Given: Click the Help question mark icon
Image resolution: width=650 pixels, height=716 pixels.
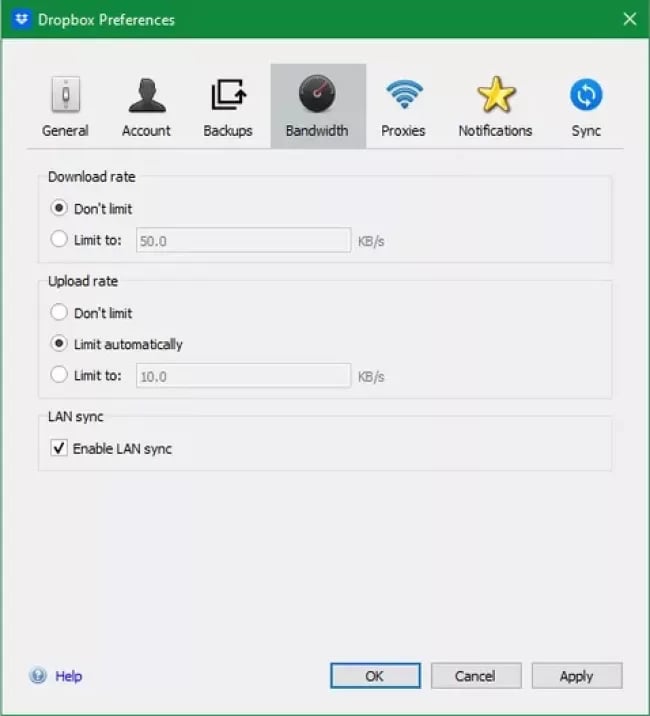Looking at the screenshot, I should click(38, 675).
